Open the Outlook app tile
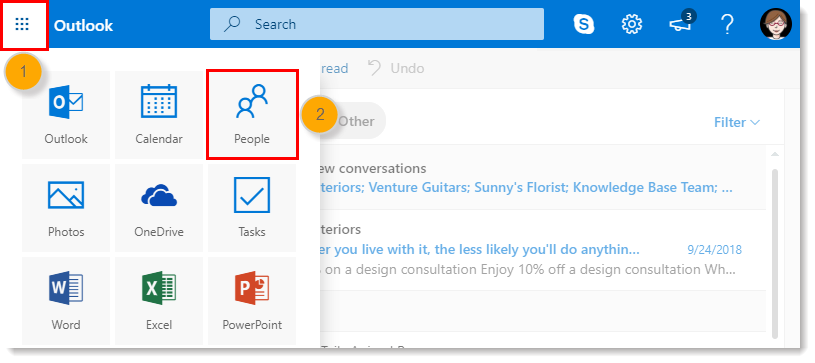The height and width of the screenshot is (363, 815). click(x=66, y=115)
